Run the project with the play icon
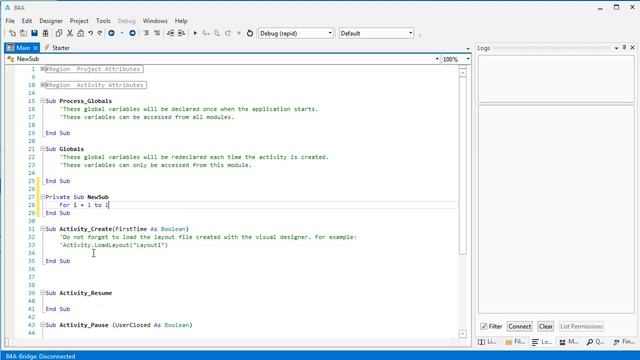Viewport: 640px width, 360px height. click(195, 33)
